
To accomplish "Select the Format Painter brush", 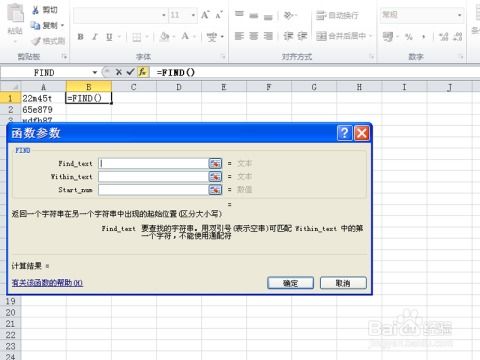I will pos(36,41).
